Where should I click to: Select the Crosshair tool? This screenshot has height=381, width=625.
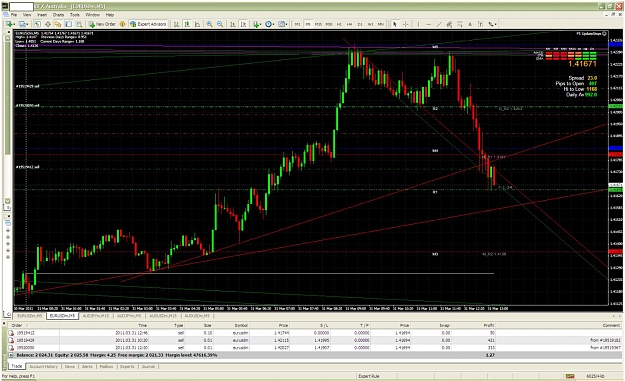point(405,24)
